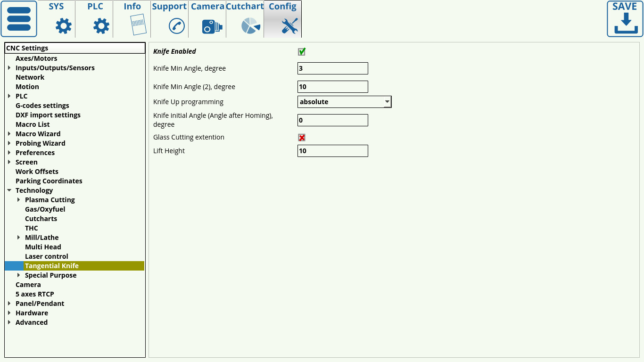Expand the Plasma Cutting tree node
The image size is (644, 362).
pyautogui.click(x=18, y=200)
